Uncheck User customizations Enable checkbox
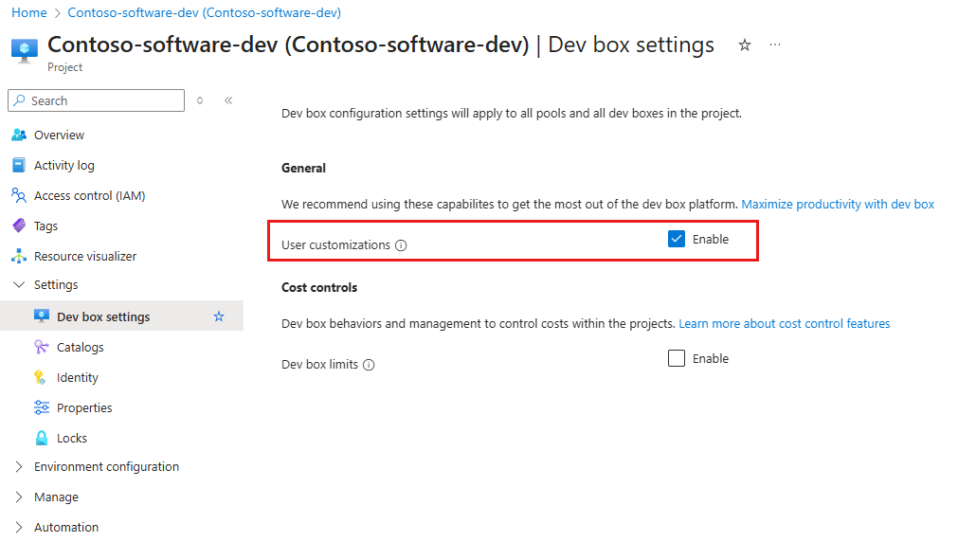 677,239
